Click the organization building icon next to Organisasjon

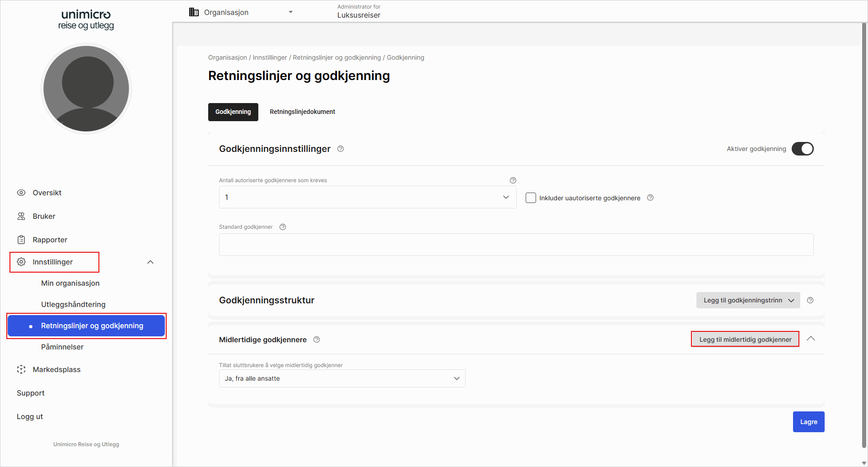pyautogui.click(x=193, y=12)
